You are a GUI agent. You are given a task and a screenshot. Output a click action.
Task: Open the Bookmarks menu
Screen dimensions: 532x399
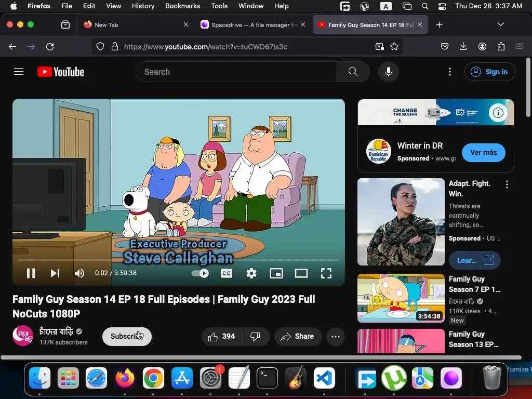click(182, 6)
